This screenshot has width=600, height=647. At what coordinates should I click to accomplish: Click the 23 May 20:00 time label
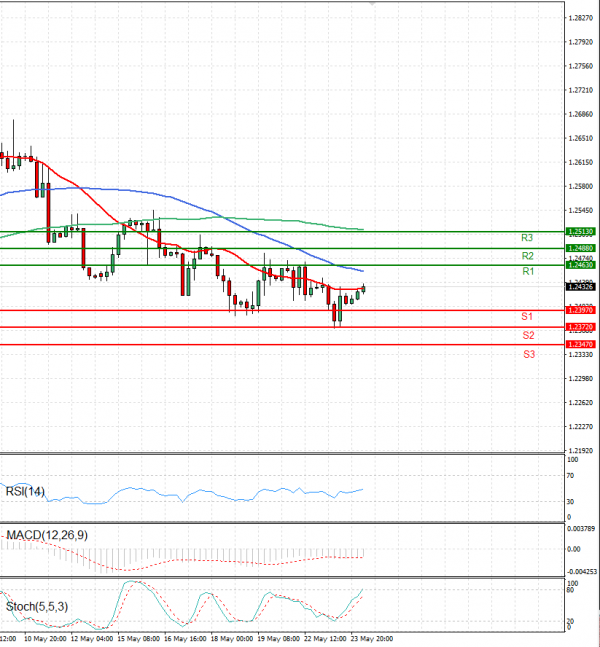[372, 639]
